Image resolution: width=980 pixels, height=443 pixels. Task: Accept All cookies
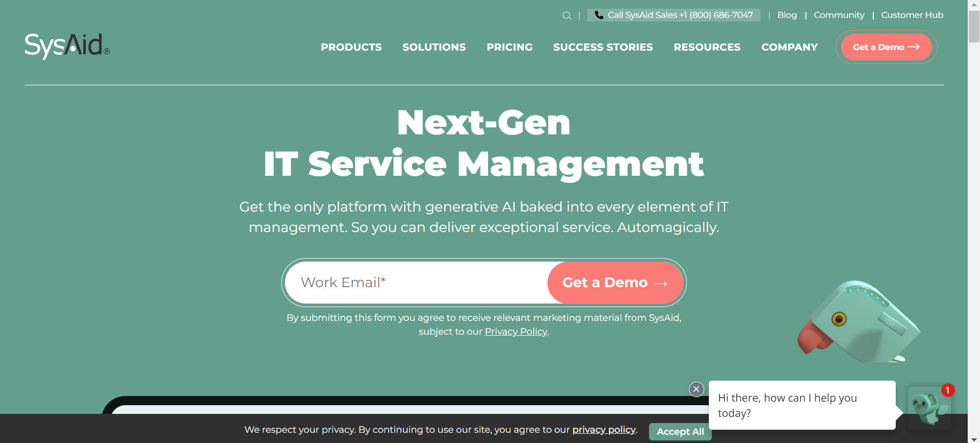(x=680, y=432)
